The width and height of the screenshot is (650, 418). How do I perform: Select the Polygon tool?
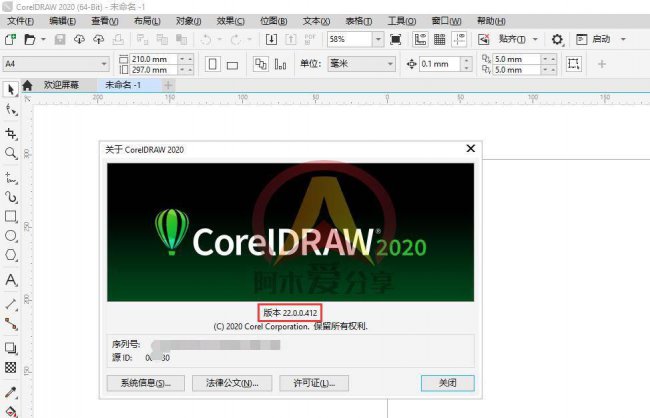point(11,255)
